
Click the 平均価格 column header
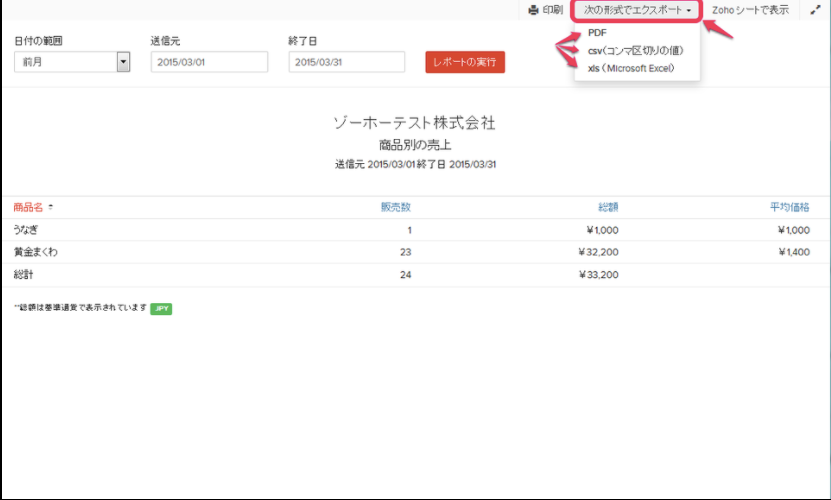click(x=789, y=207)
